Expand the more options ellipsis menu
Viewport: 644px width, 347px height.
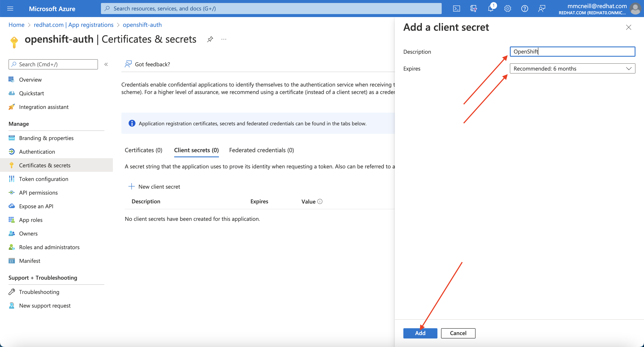[x=223, y=39]
